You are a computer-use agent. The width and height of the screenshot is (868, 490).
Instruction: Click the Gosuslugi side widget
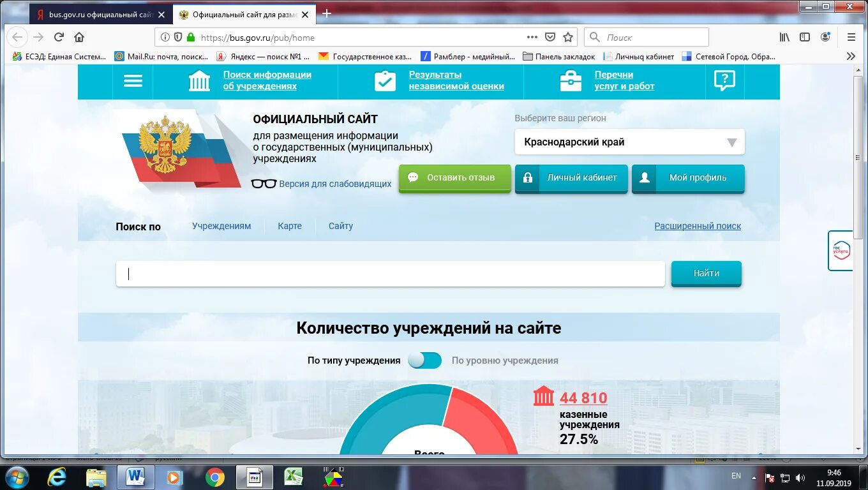841,250
